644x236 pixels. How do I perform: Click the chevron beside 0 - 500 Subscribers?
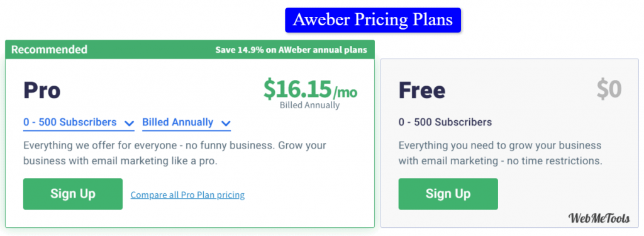(129, 123)
